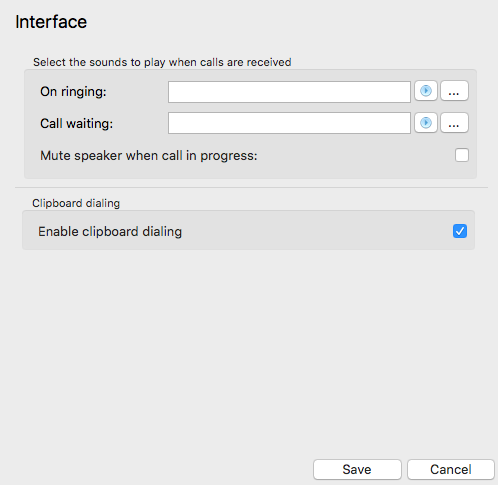Image resolution: width=498 pixels, height=485 pixels.
Task: Cancel the Interface settings changes
Action: click(450, 469)
